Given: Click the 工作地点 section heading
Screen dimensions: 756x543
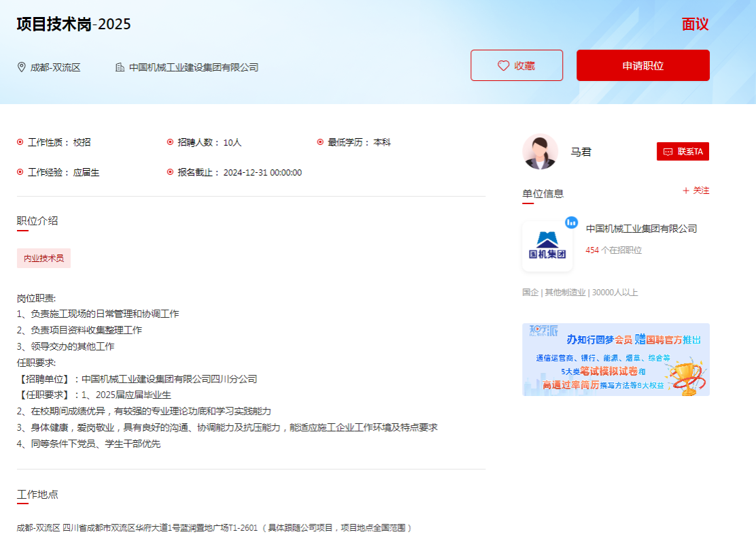Looking at the screenshot, I should (x=37, y=493).
